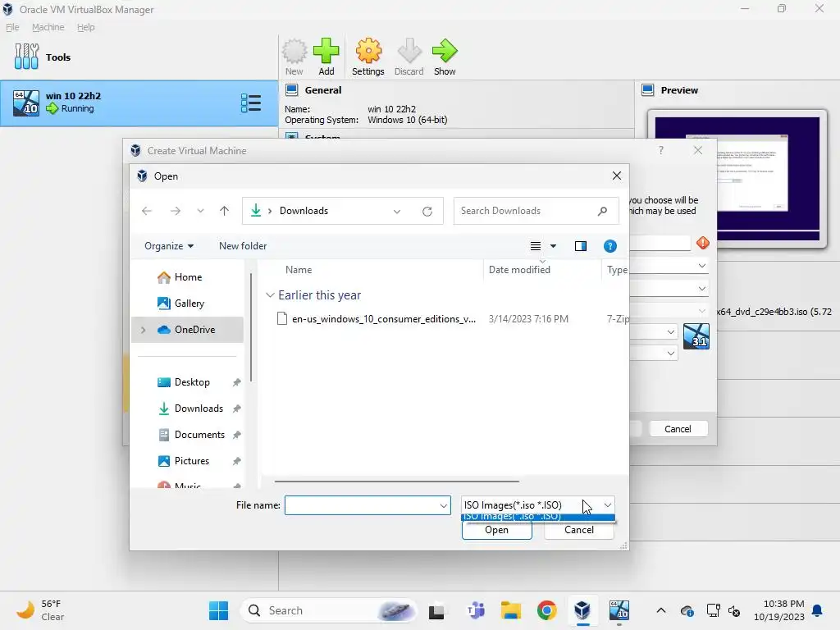This screenshot has width=840, height=630.
Task: Expand the File name dropdown arrow
Action: (x=444, y=505)
